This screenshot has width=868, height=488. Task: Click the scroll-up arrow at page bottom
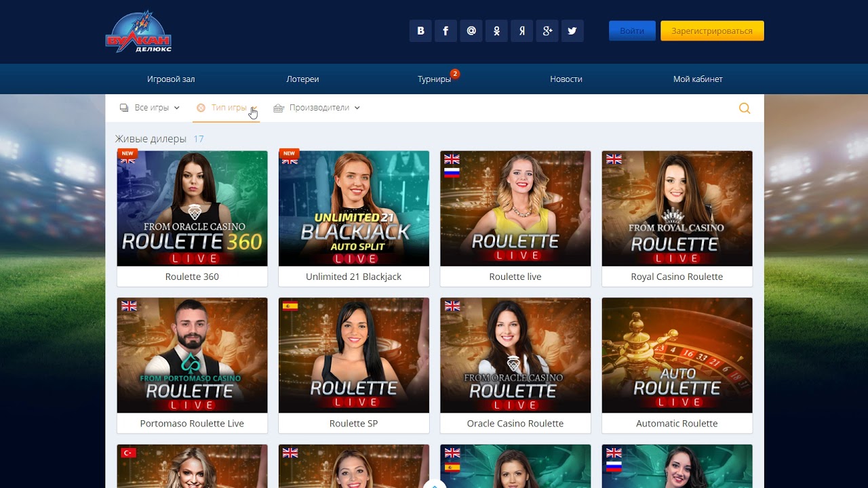434,484
